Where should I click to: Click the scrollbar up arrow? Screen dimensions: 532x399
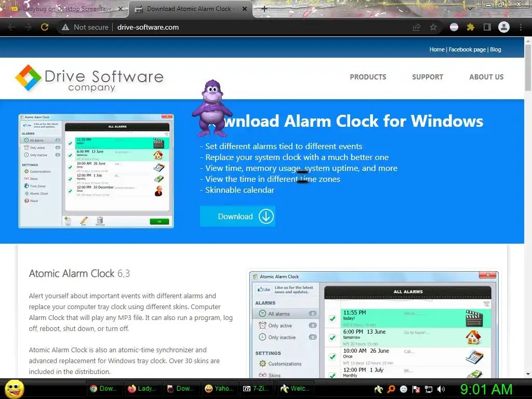[x=528, y=41]
